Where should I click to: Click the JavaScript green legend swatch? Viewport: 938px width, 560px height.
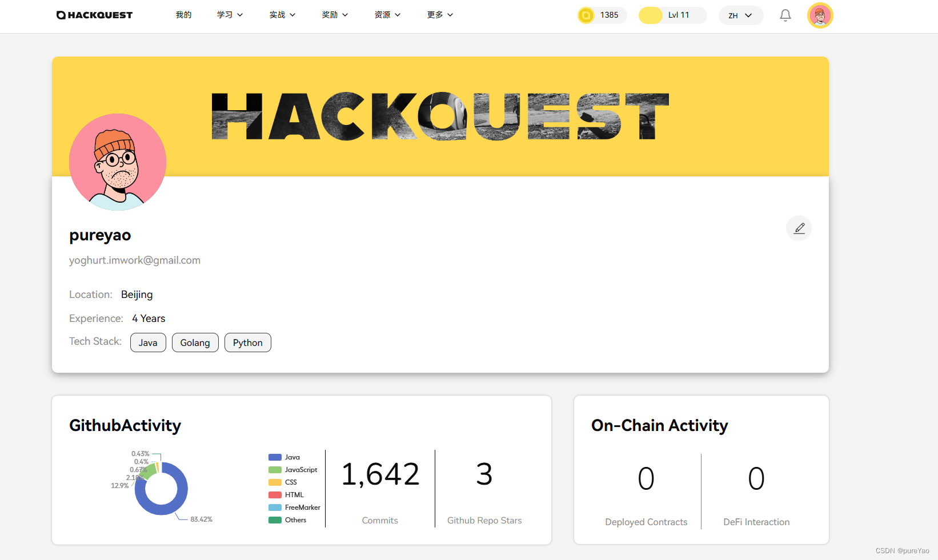[x=275, y=470]
